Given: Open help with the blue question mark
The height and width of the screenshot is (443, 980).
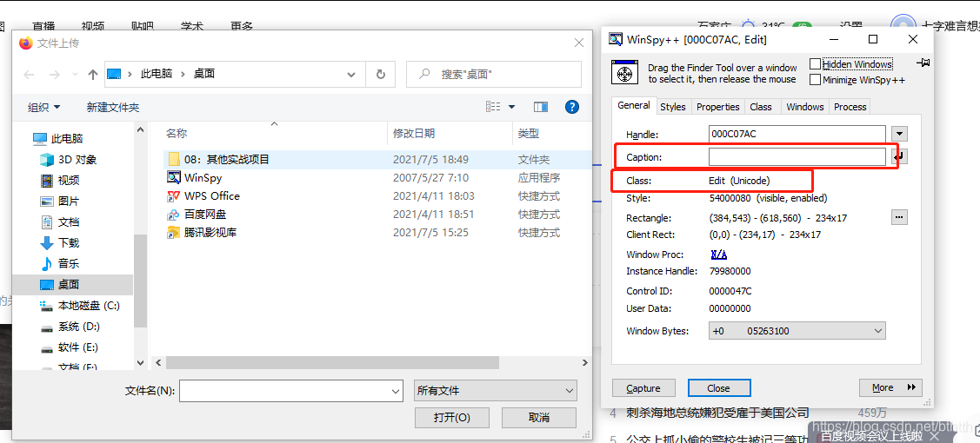Looking at the screenshot, I should click(572, 107).
